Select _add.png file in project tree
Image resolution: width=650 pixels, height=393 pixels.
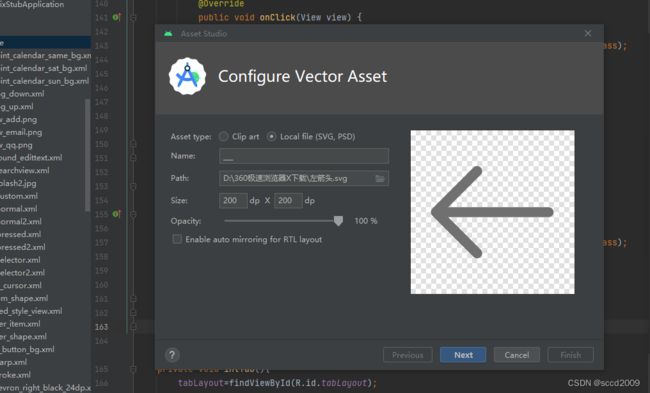click(x=18, y=119)
